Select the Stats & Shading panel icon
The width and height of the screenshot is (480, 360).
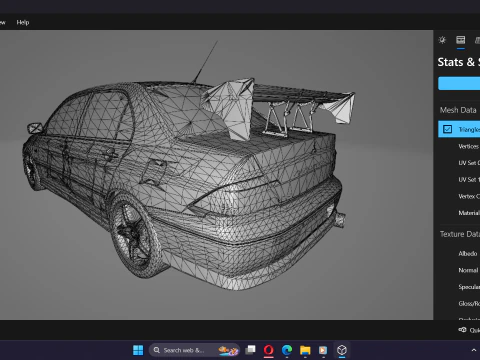pyautogui.click(x=461, y=40)
